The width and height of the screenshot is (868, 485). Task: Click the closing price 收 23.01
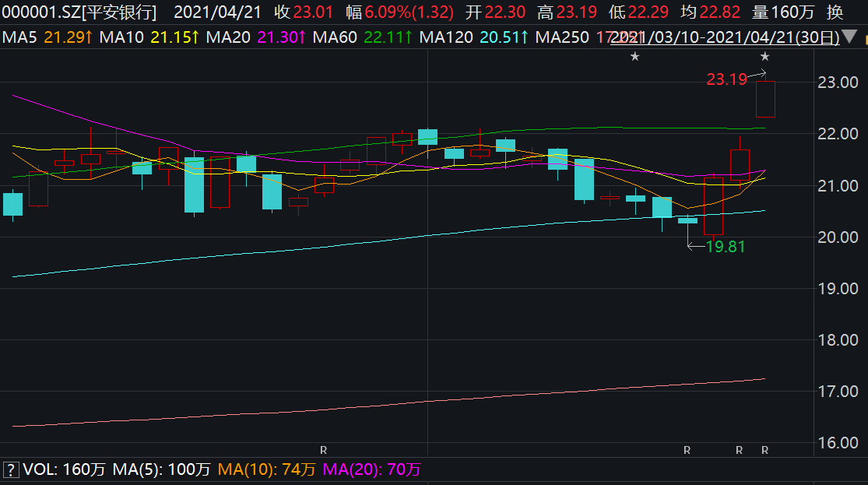[304, 12]
